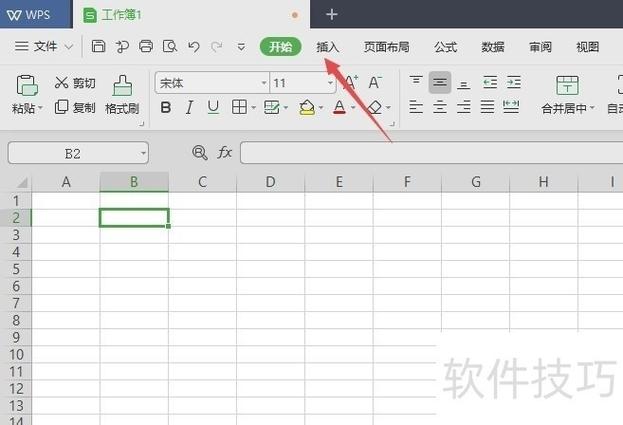The width and height of the screenshot is (623, 425).
Task: Increase font size with A+
Action: click(350, 83)
